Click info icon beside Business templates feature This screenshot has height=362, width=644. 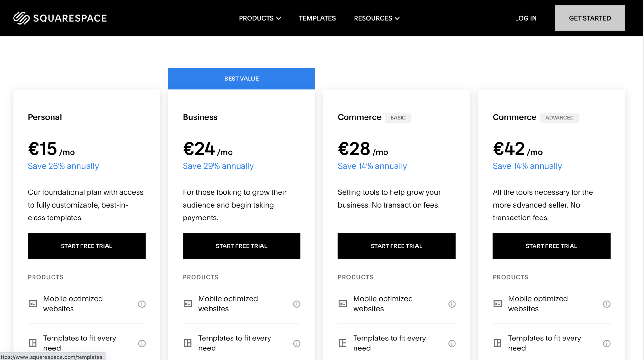[297, 343]
